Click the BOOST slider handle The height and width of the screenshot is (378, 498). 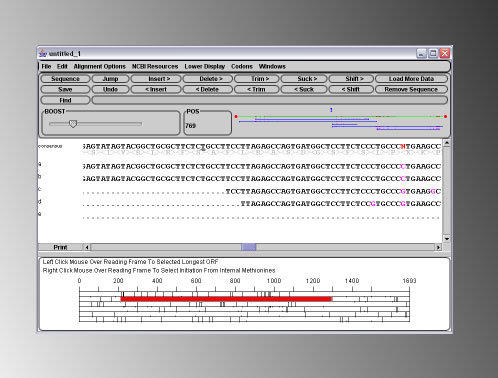73,124
